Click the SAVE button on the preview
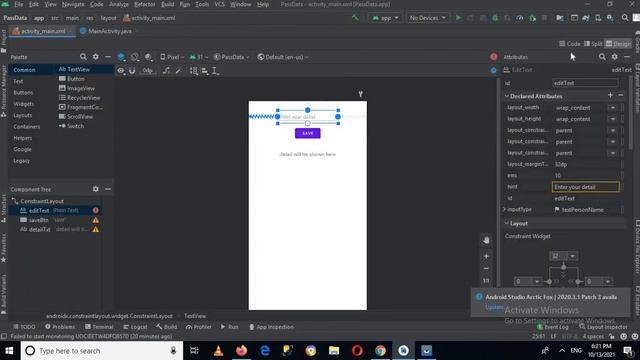Image resolution: width=640 pixels, height=360 pixels. coord(308,133)
